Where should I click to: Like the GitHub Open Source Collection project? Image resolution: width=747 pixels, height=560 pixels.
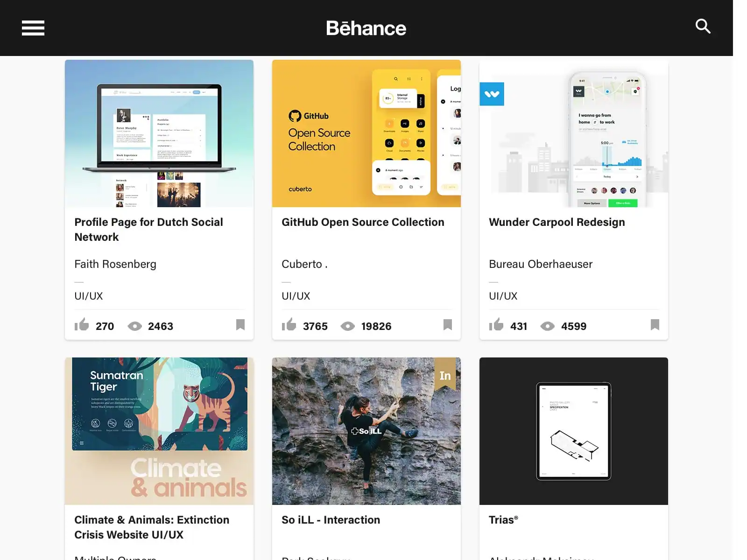click(x=289, y=324)
